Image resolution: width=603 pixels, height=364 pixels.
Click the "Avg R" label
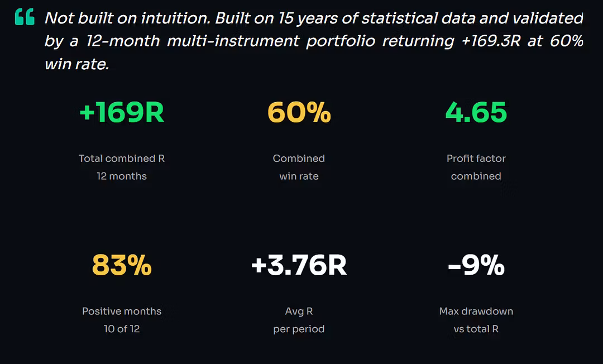[x=299, y=312]
